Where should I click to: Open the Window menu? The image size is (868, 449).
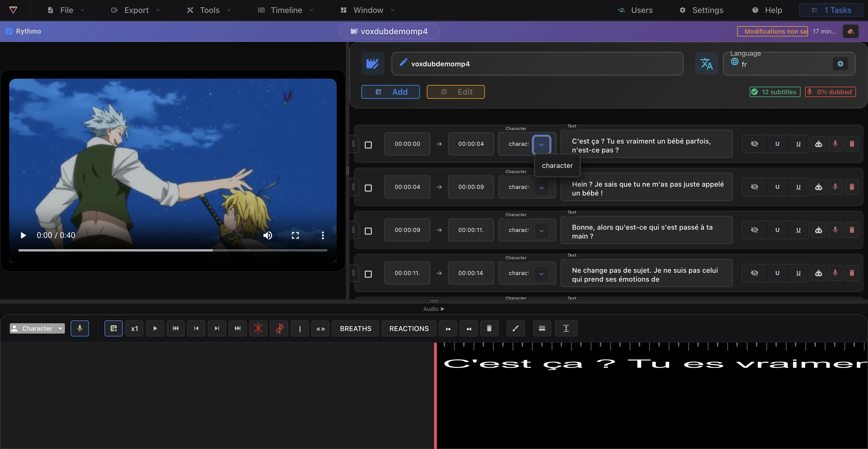(367, 10)
